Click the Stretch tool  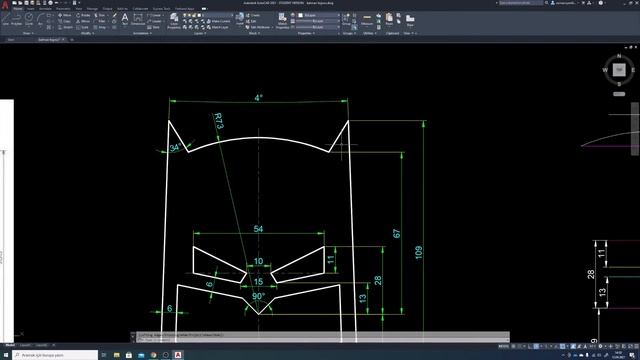pos(65,27)
